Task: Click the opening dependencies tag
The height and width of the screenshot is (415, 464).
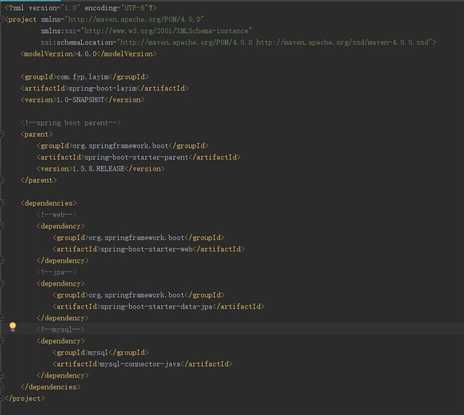Action: (x=49, y=203)
